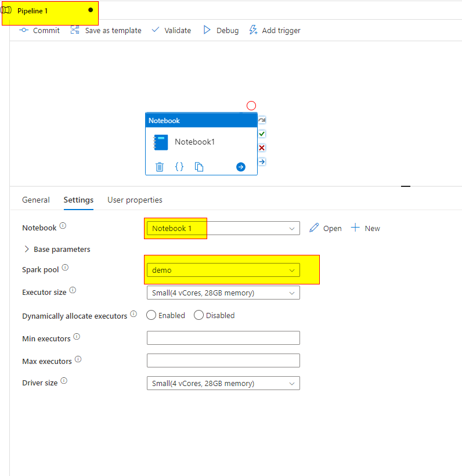The image size is (462, 476).
Task: Click Save as template
Action: 106,30
